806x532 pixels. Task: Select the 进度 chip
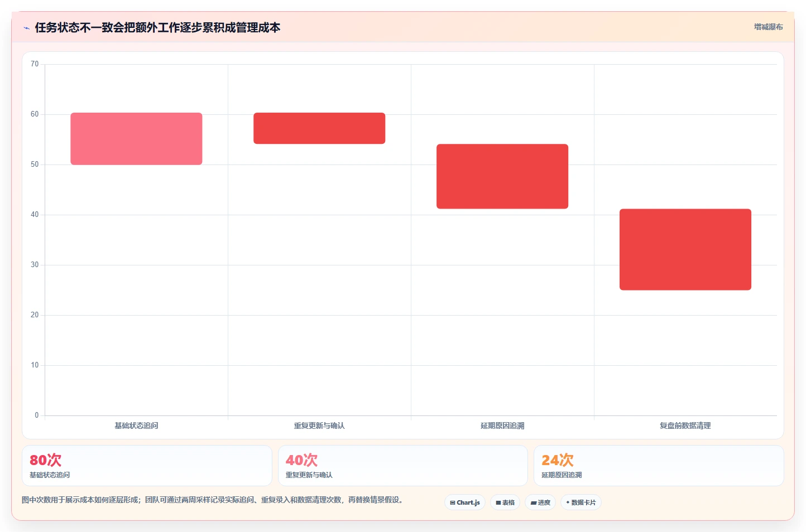[x=540, y=502]
